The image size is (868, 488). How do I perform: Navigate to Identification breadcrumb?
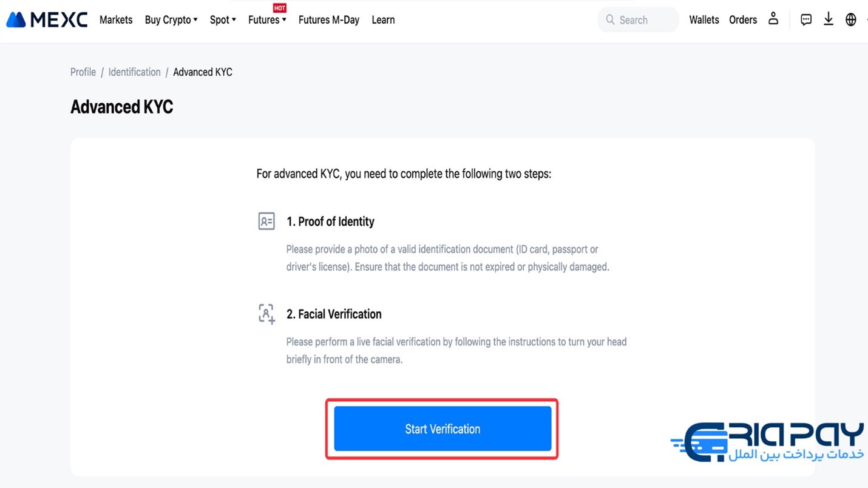tap(134, 72)
